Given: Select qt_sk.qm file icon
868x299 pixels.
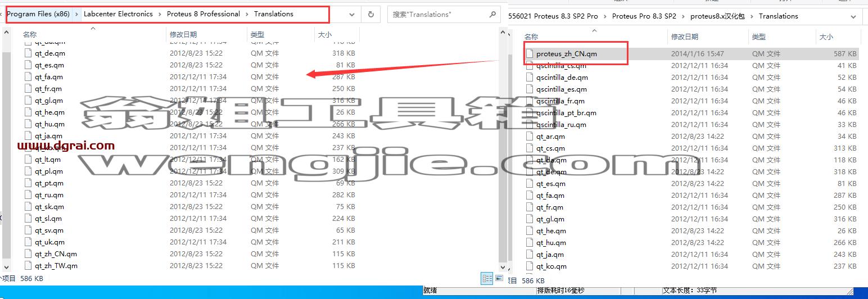Looking at the screenshot, I should click(x=29, y=207).
